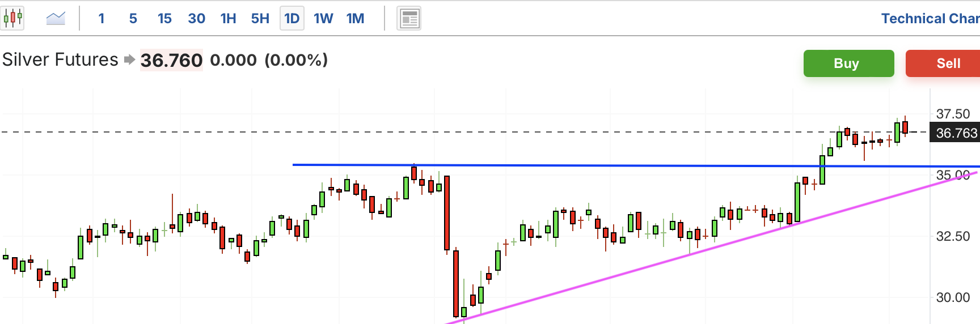Click the 36.763 current price label
This screenshot has height=324, width=980.
[955, 133]
